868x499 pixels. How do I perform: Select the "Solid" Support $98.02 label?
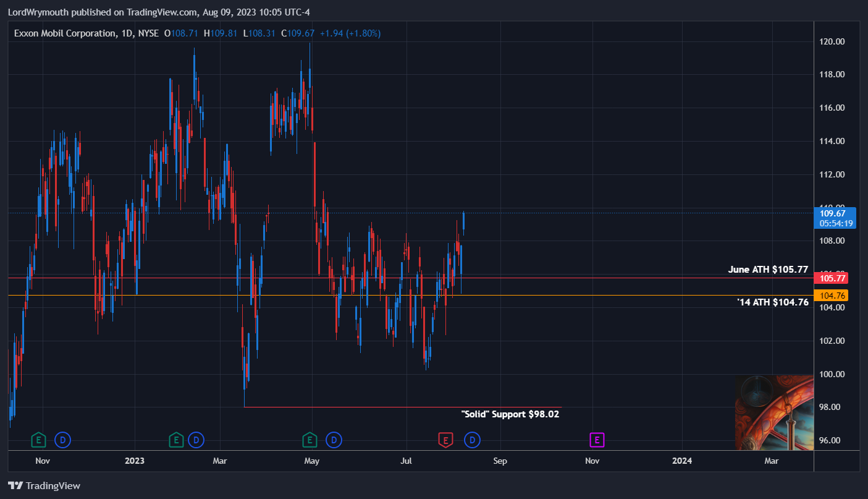(510, 414)
